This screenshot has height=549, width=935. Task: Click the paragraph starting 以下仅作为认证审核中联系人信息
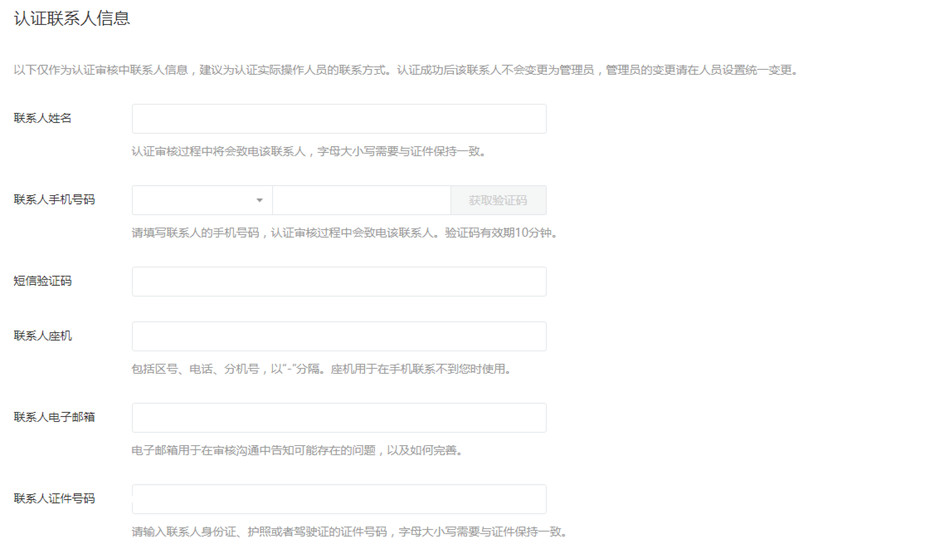click(x=405, y=70)
